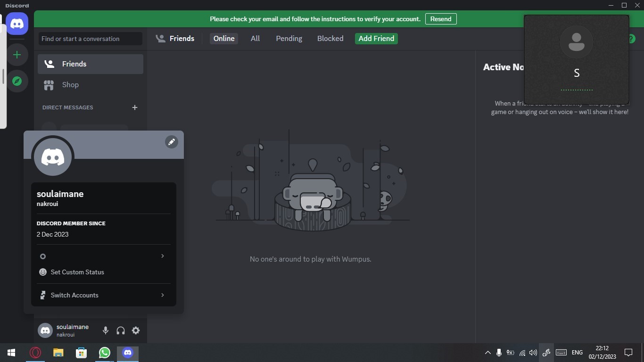
Task: Select the status indicator row
Action: click(x=104, y=256)
